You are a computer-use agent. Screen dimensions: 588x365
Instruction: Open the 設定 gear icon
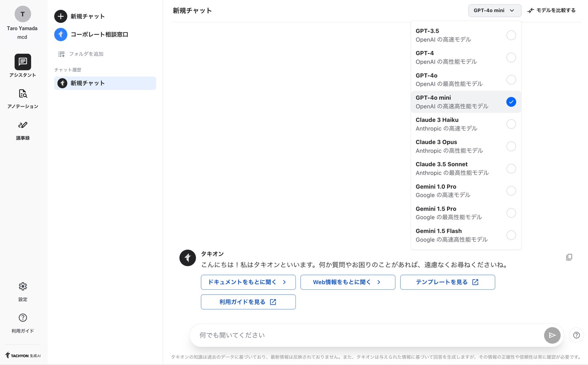point(23,286)
